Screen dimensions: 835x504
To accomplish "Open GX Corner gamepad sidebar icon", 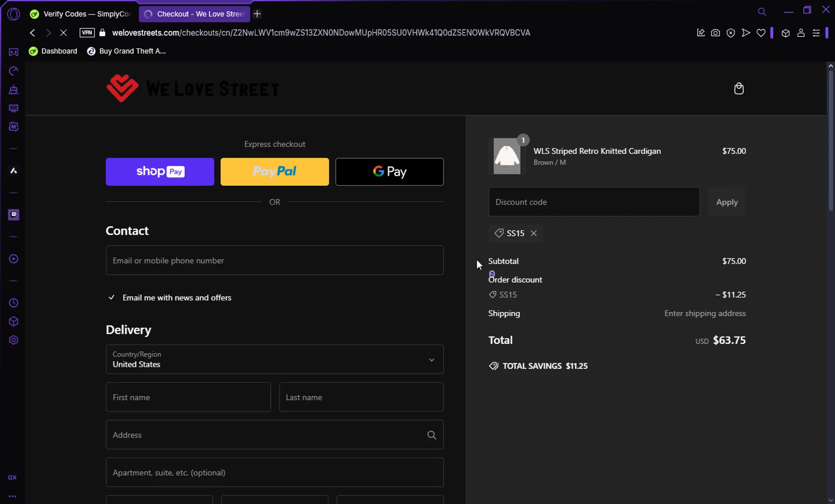I will coord(13,52).
